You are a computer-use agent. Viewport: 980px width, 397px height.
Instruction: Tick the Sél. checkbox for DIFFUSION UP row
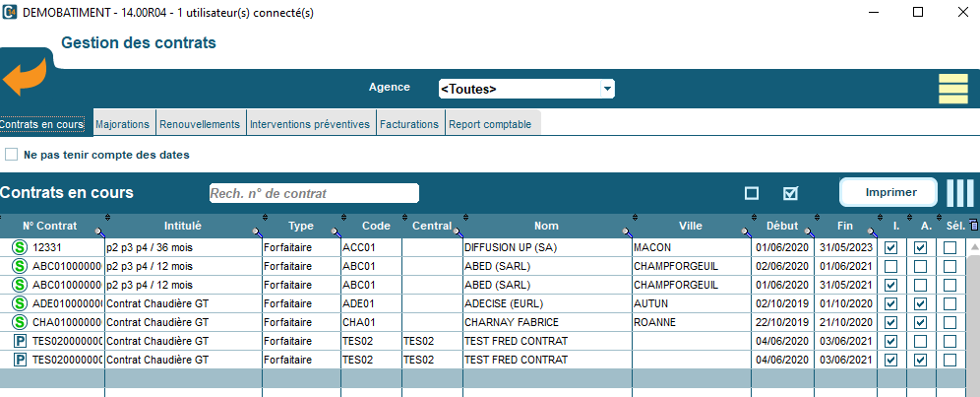click(949, 248)
